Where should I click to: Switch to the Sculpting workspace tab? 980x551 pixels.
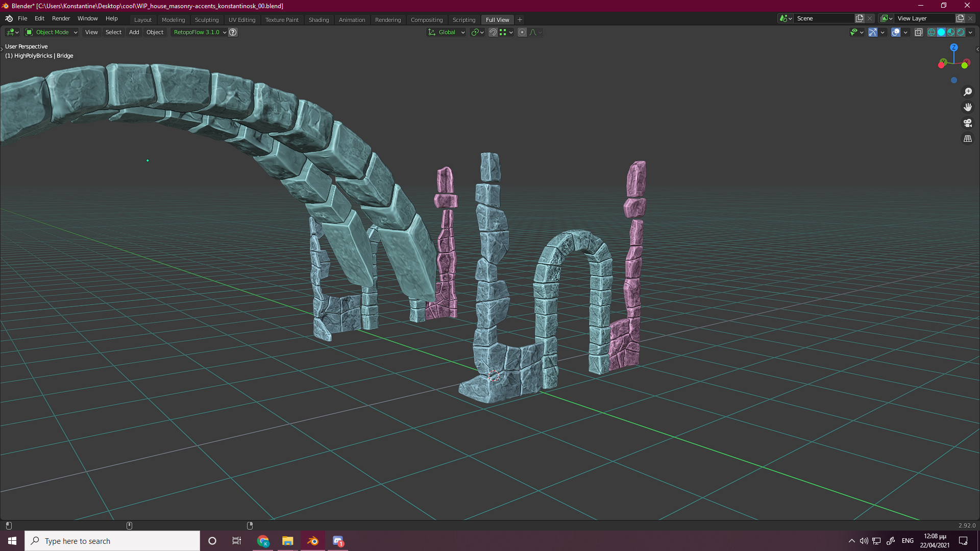tap(206, 20)
